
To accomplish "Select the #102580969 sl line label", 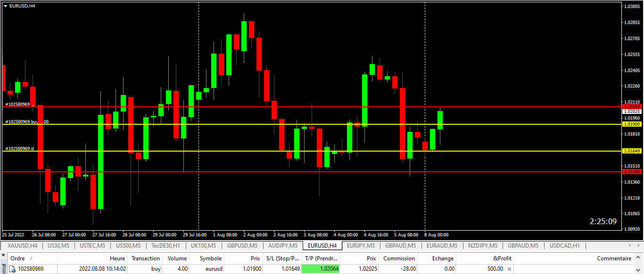I will click(19, 148).
